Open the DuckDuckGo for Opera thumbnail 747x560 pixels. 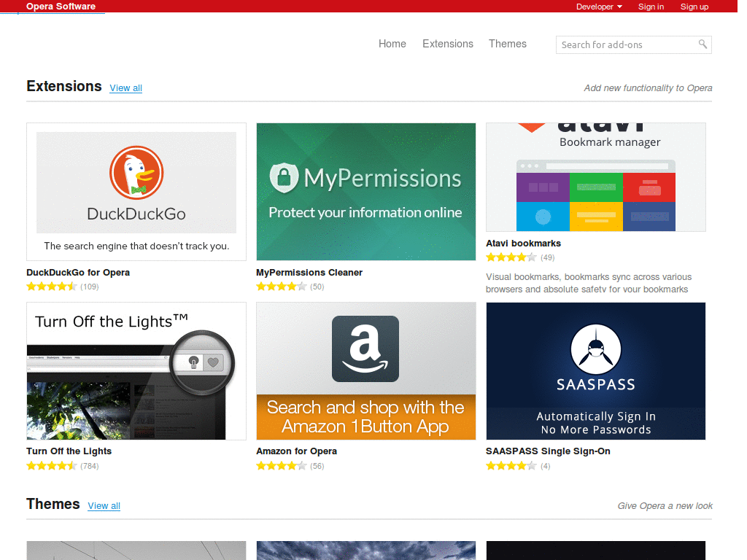click(136, 182)
